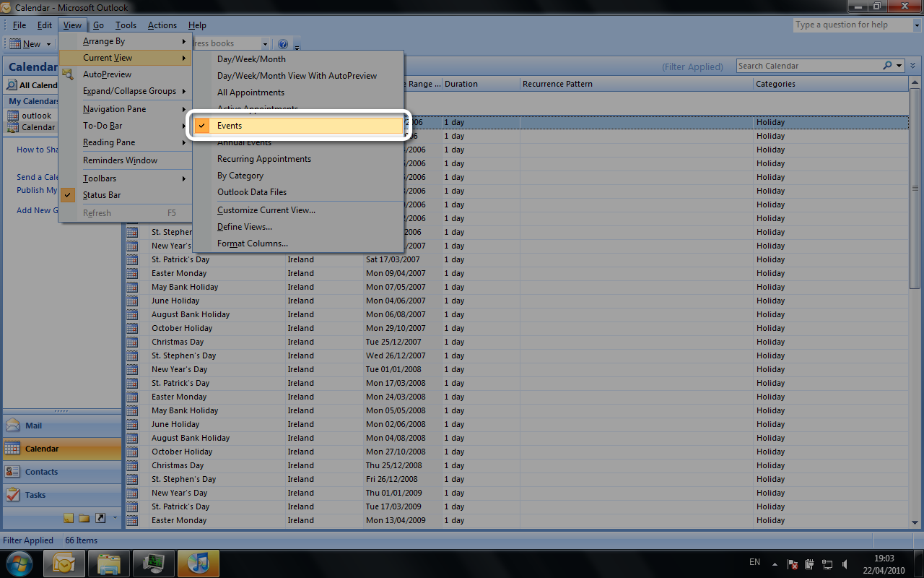Image resolution: width=924 pixels, height=578 pixels.
Task: Click the All Calendar Items search icon
Action: pos(12,85)
